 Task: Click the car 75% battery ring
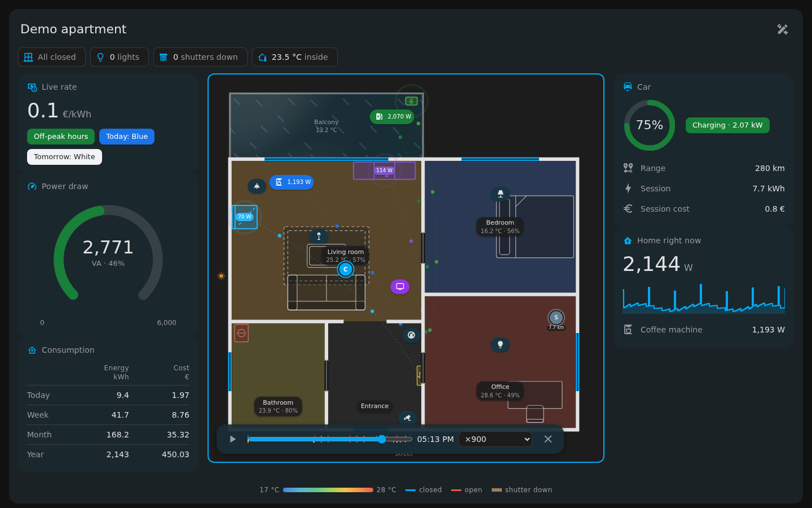coord(650,125)
